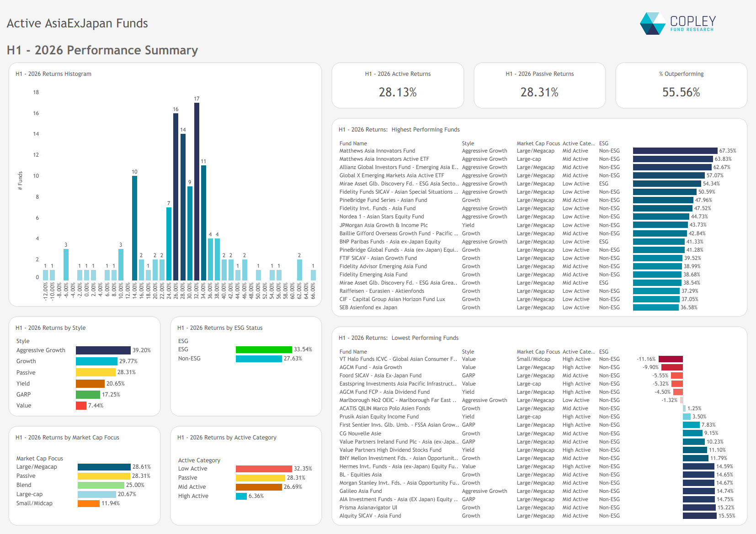Select the Blend 25.00% market cap bar
This screenshot has height=534, width=756.
click(101, 485)
